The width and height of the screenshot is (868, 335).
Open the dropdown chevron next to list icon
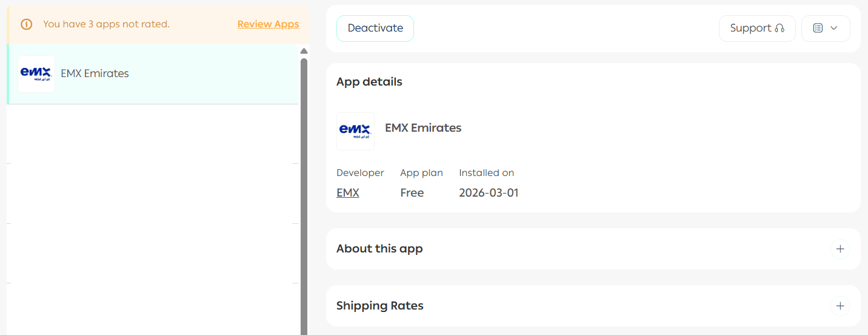click(833, 28)
